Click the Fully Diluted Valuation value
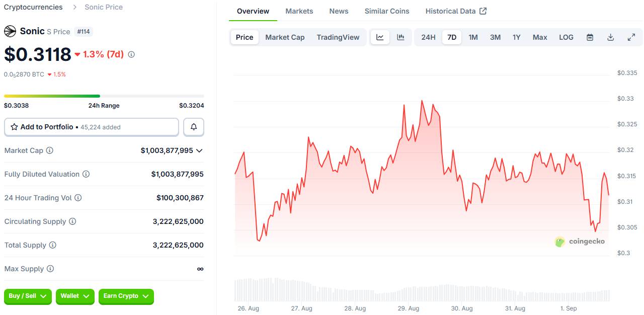The width and height of the screenshot is (644, 315). (x=178, y=174)
